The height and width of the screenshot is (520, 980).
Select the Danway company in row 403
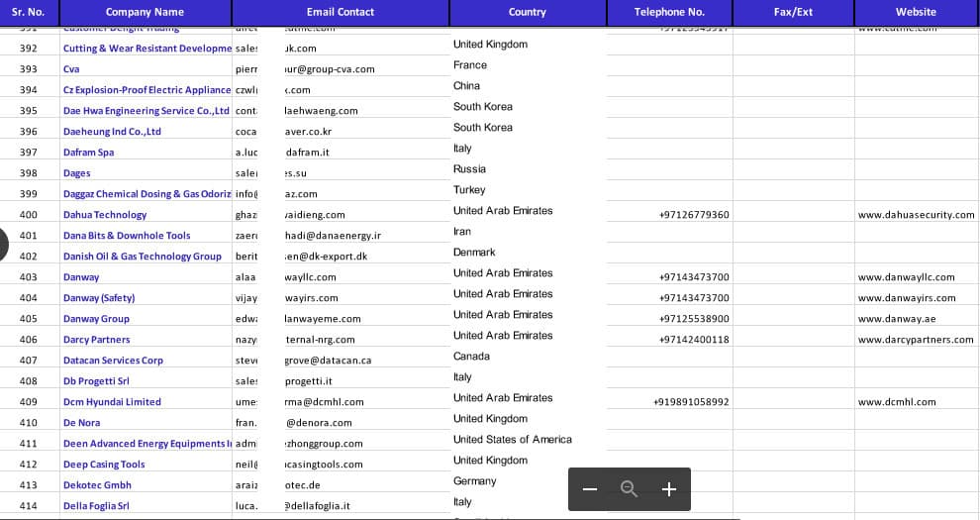pyautogui.click(x=81, y=277)
